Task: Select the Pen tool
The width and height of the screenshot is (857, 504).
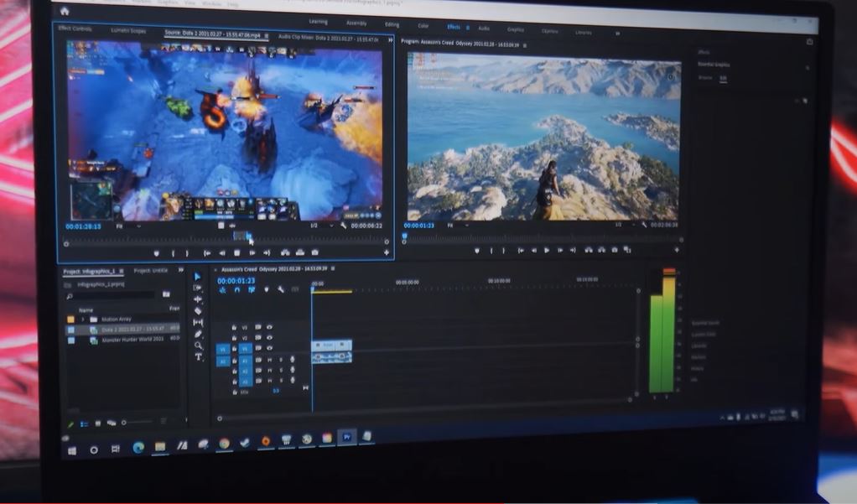Action: (x=198, y=334)
